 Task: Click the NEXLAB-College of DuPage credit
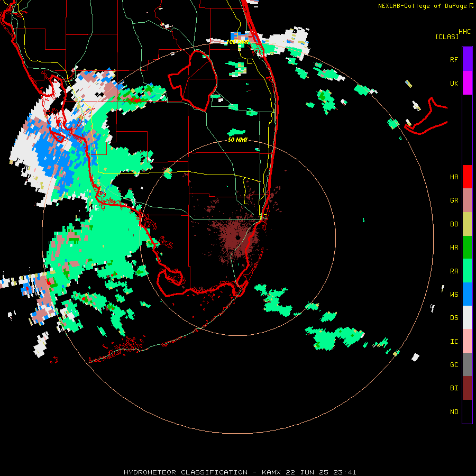click(x=426, y=6)
